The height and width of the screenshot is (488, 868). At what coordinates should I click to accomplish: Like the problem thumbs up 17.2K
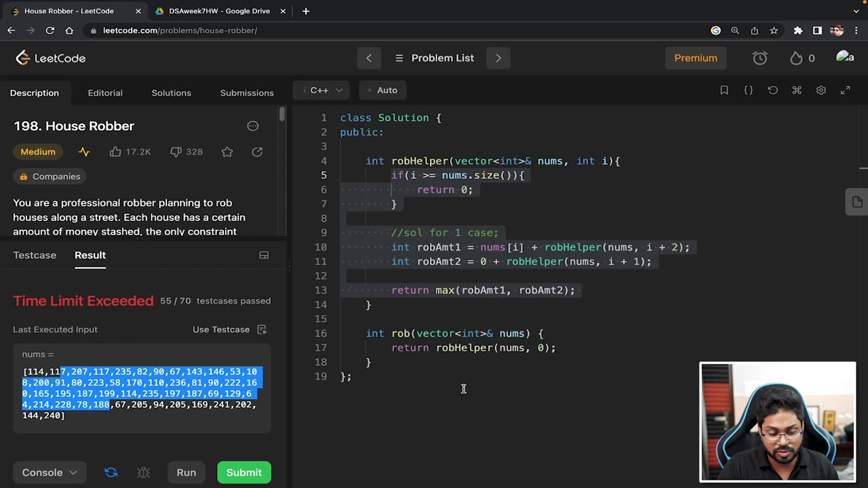click(x=130, y=152)
